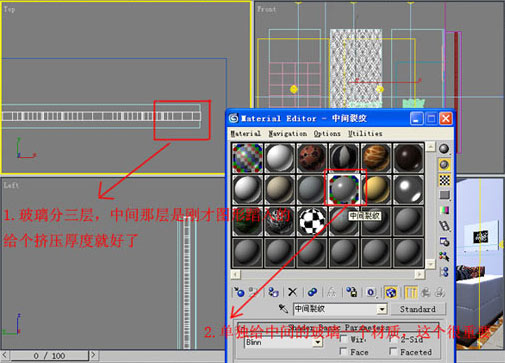Screen dimensions: 505x363
Task: Select the red spotted sample sphere
Action: pos(312,158)
